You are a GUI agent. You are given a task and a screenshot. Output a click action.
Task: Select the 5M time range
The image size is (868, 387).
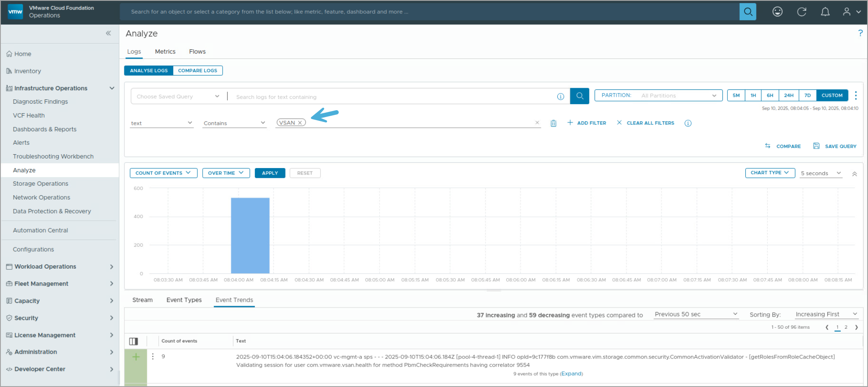(736, 95)
